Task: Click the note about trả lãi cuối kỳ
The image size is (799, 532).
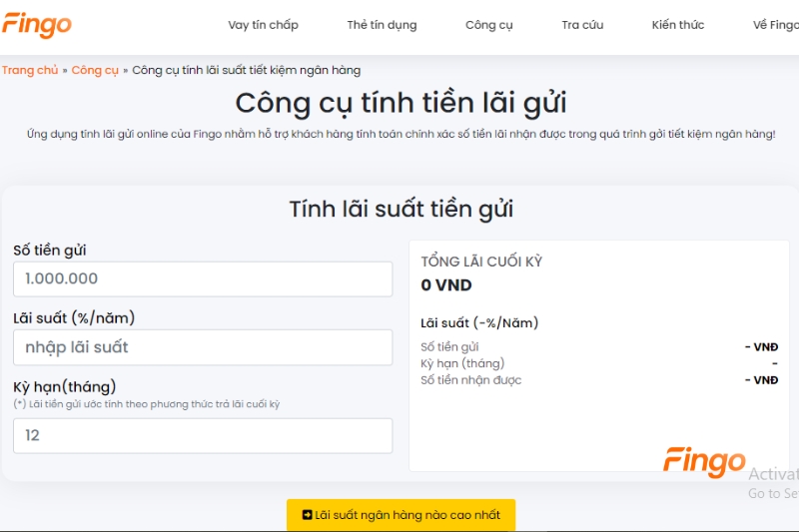Action: (x=147, y=404)
